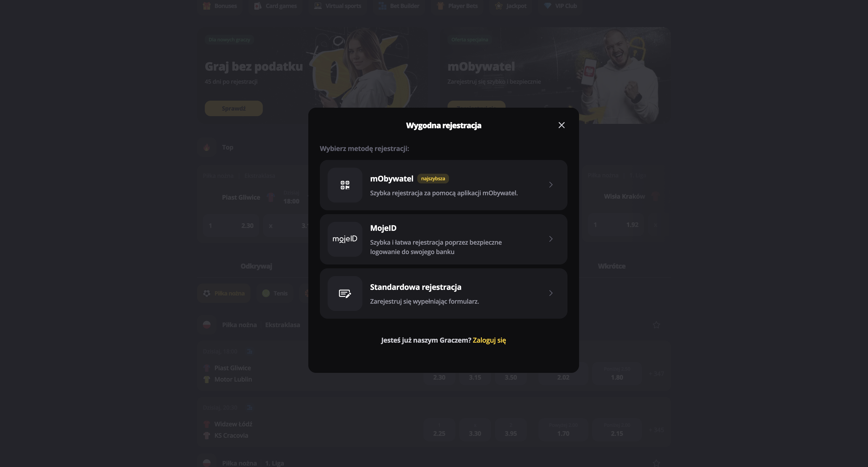This screenshot has height=467, width=868.
Task: Open the Card games menu item
Action: coord(275,6)
